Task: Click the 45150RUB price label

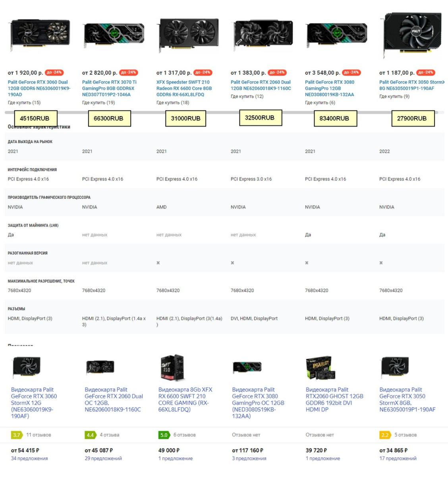Action: (x=35, y=118)
